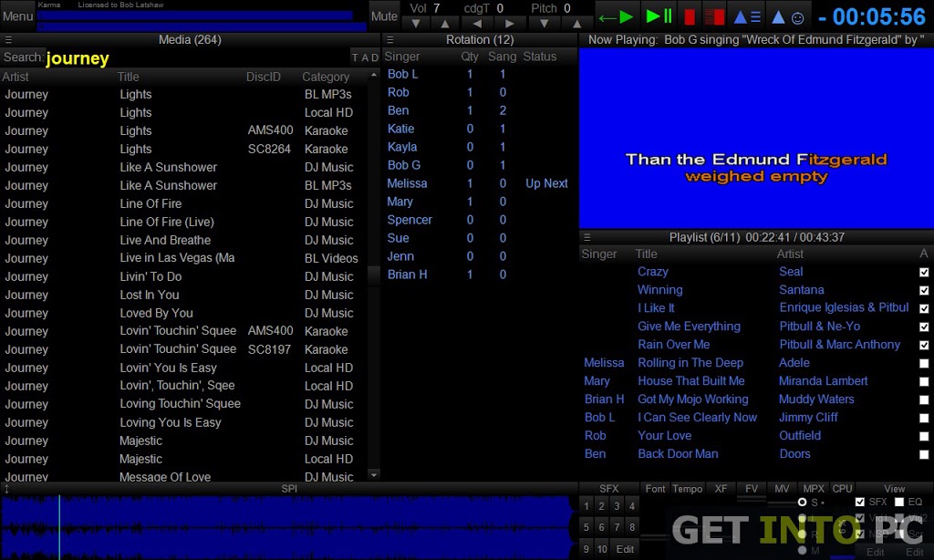The width and height of the screenshot is (934, 560).
Task: Raise the pitch with Pitch up arrow
Action: (576, 24)
